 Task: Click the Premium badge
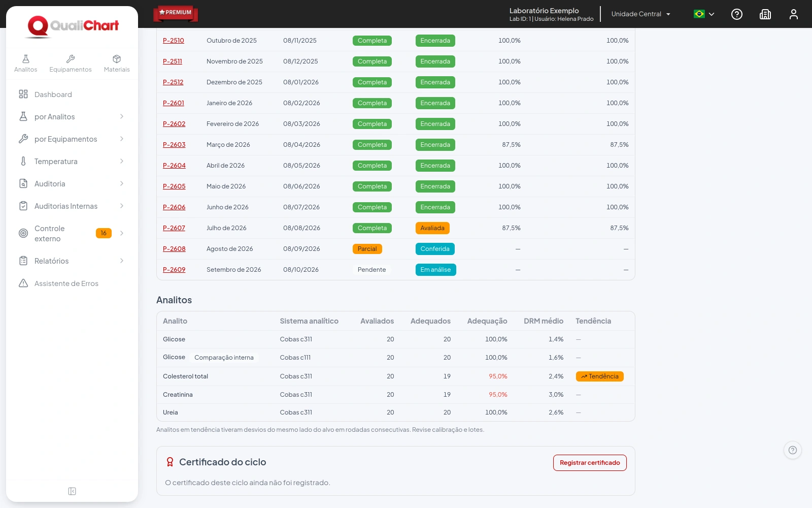[x=176, y=13]
